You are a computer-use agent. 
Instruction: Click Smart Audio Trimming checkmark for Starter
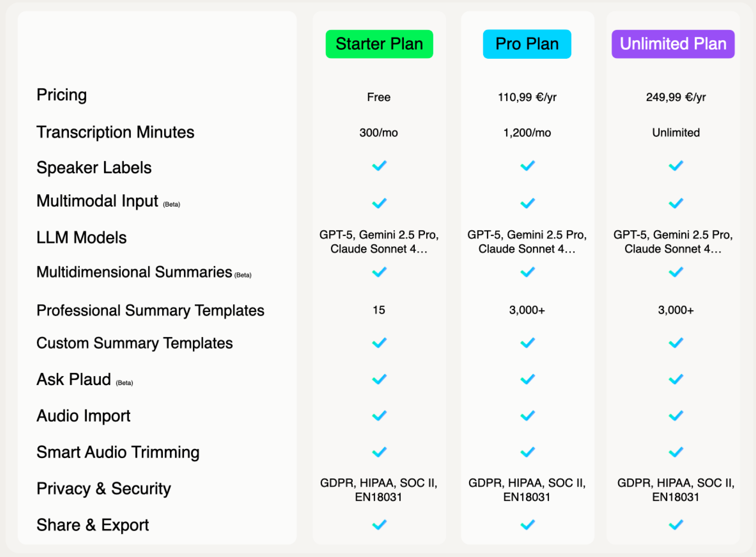point(379,452)
